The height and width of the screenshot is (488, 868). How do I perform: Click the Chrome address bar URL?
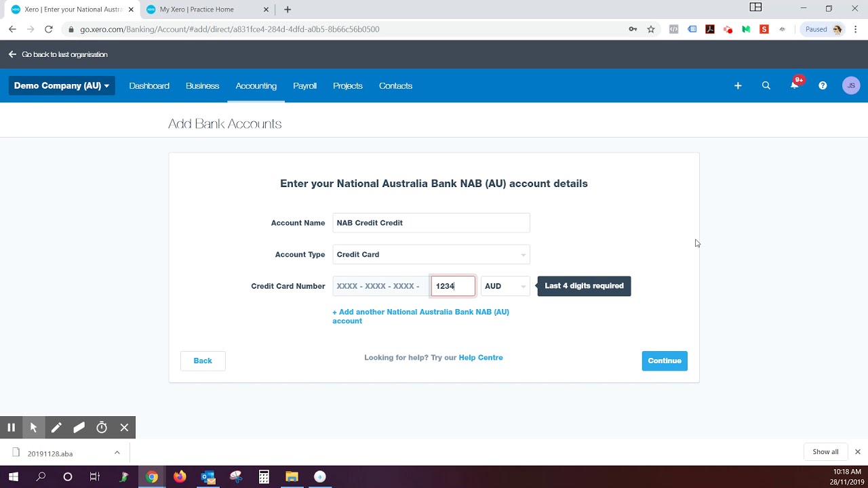coord(229,29)
